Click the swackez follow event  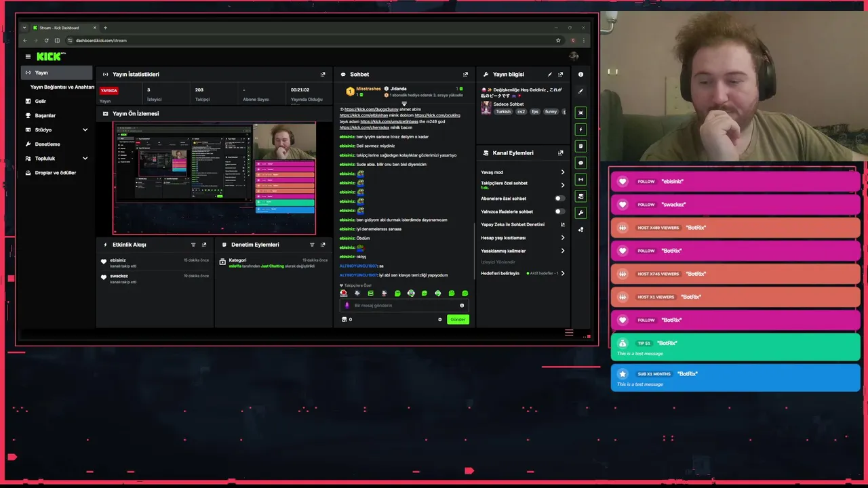tap(155, 279)
